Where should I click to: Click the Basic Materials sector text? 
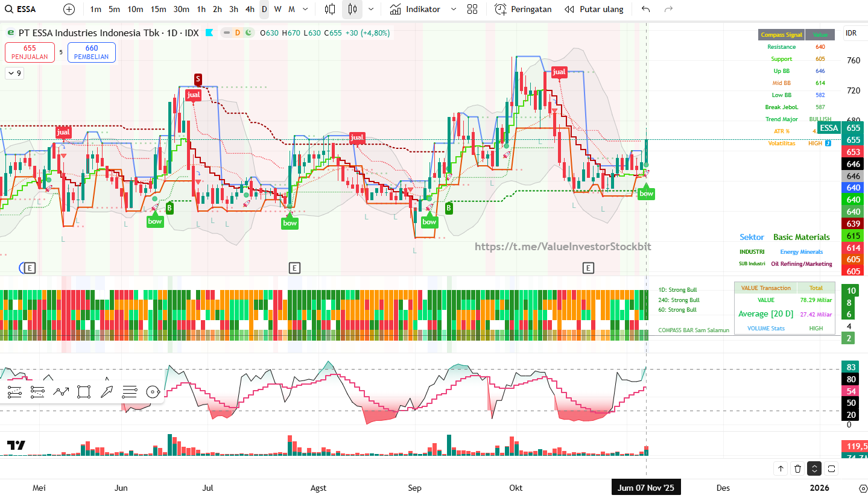tap(802, 238)
